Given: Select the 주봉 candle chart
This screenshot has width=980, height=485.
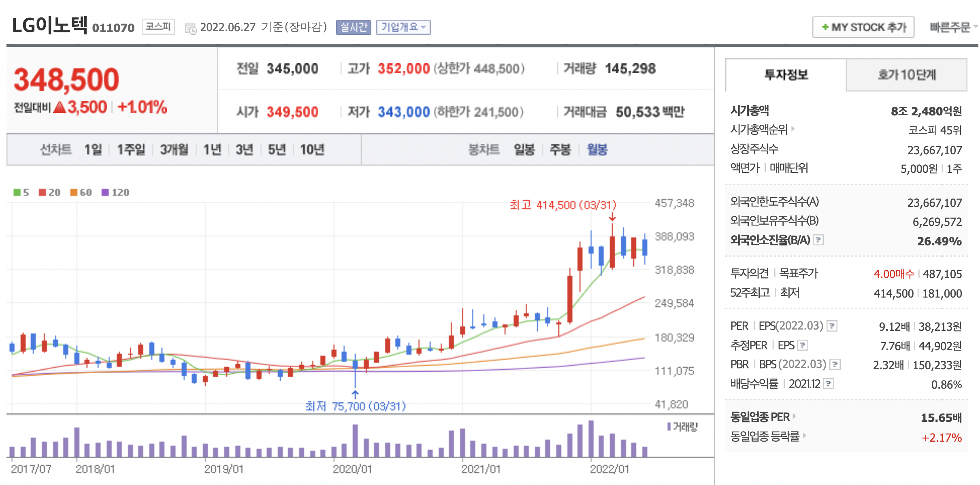Looking at the screenshot, I should pyautogui.click(x=560, y=149).
